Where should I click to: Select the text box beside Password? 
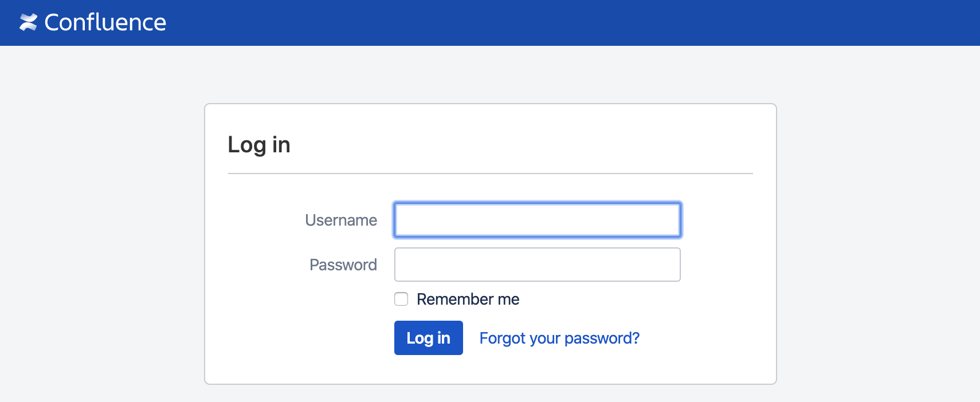coord(537,265)
